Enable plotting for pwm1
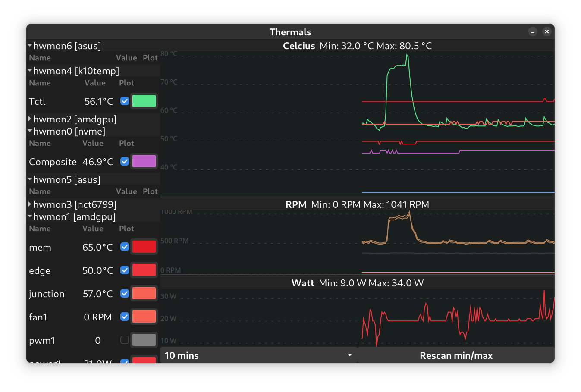Viewport: 581px width, 392px height. pyautogui.click(x=125, y=340)
